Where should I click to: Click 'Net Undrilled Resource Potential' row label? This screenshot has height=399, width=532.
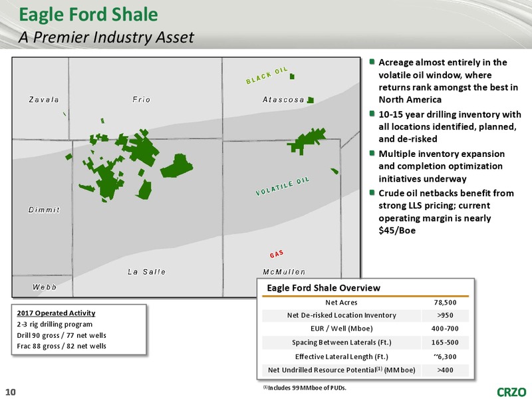pyautogui.click(x=342, y=370)
